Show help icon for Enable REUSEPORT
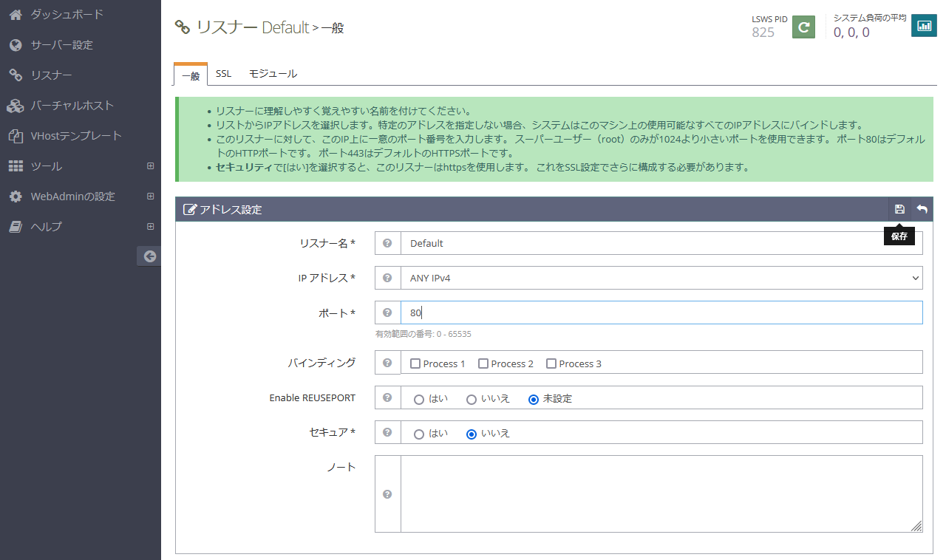Screen dimensions: 946x560 pos(387,397)
